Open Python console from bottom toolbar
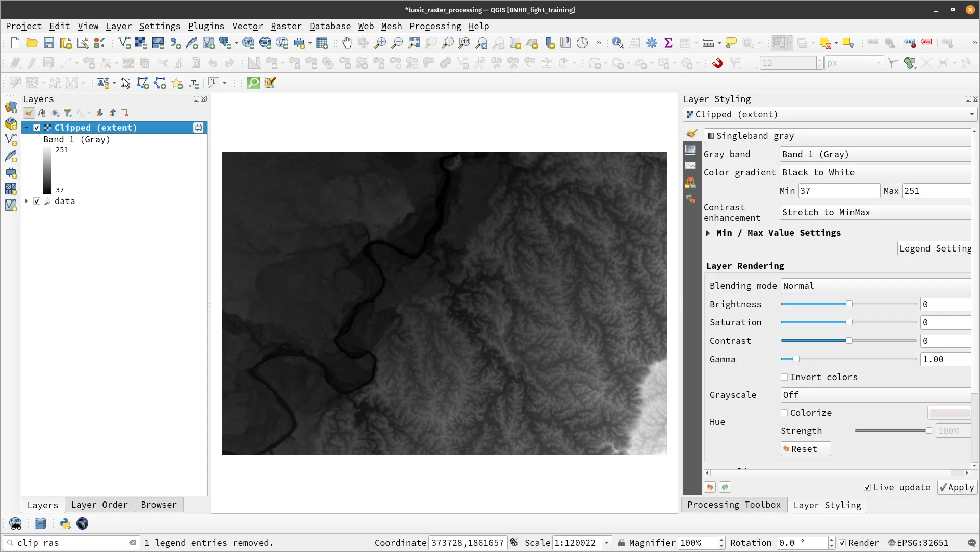The image size is (980, 552). pos(65,523)
